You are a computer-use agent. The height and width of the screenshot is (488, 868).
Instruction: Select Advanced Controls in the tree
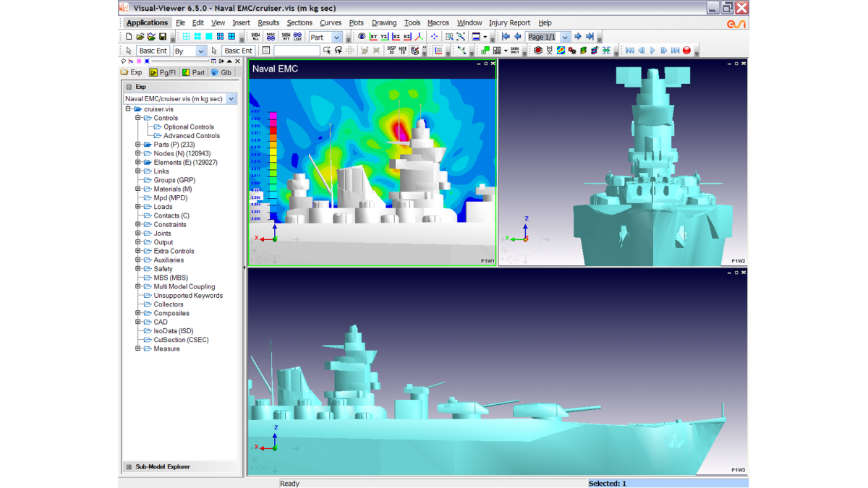pyautogui.click(x=192, y=136)
